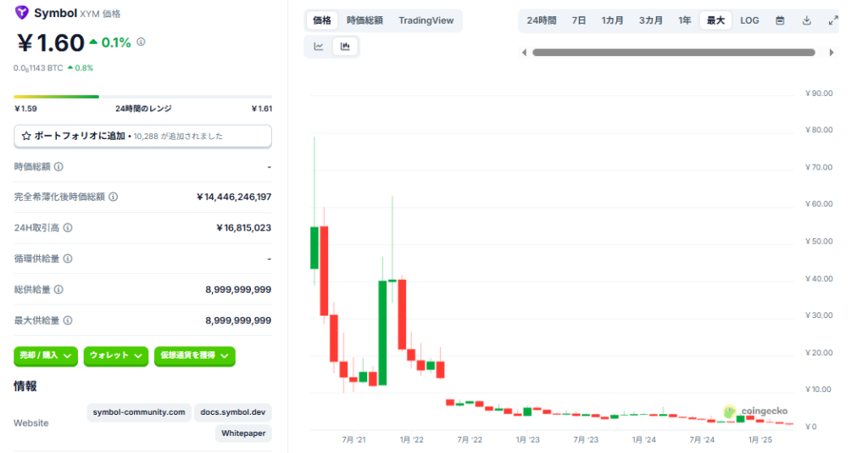Set chart range to 24時間
This screenshot has width=868, height=453.
[x=541, y=20]
